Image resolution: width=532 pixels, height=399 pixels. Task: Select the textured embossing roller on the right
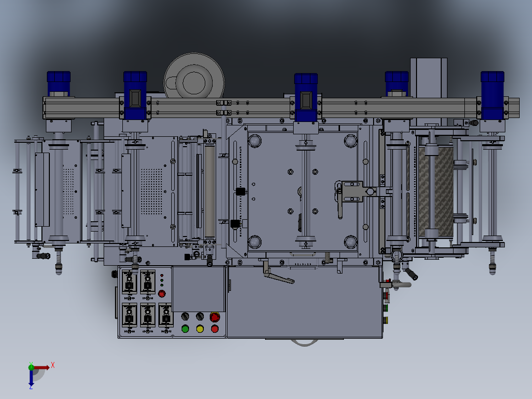[x=436, y=191]
